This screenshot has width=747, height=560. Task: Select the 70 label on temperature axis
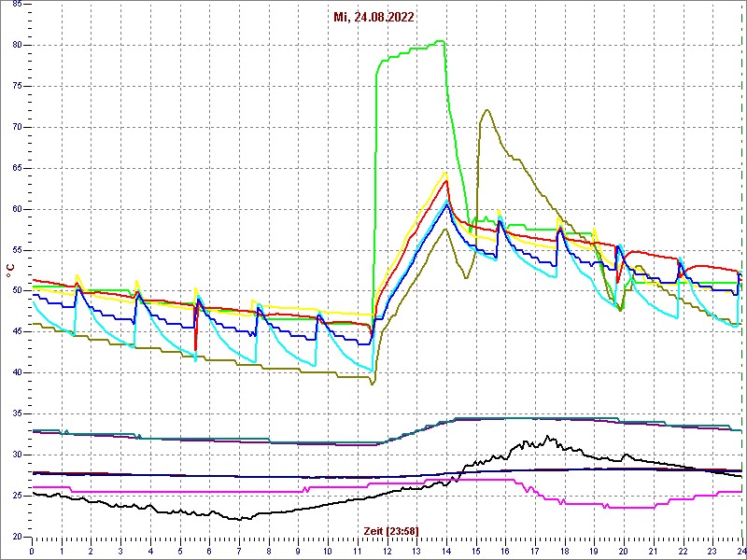coord(17,127)
